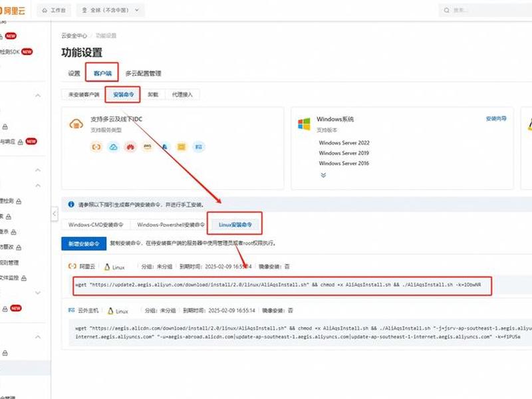Select the 未安装客户端 sub-tab
This screenshot has height=399, width=532.
84,94
